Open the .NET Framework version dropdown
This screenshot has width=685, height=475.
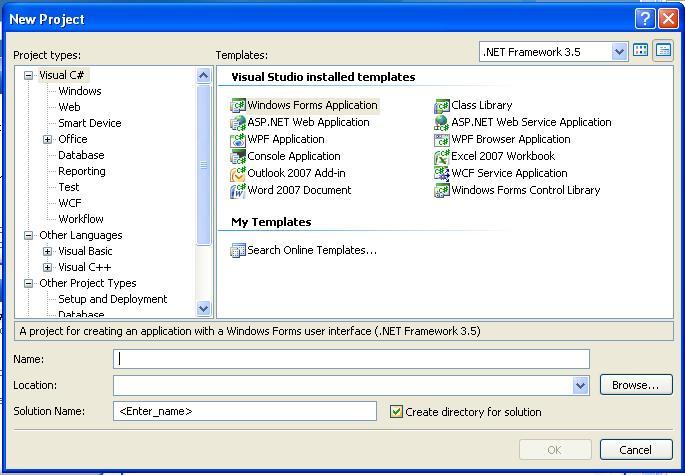point(619,52)
